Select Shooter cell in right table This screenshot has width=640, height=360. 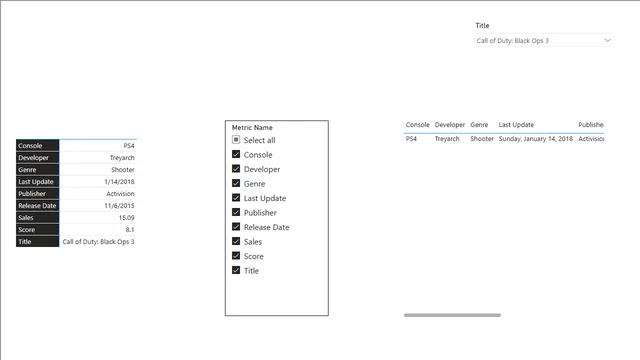point(482,139)
